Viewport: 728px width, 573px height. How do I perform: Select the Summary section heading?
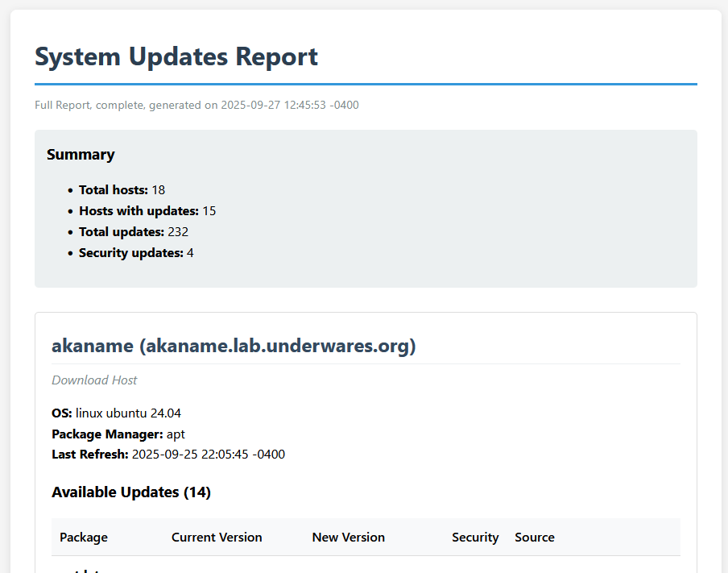tap(81, 154)
